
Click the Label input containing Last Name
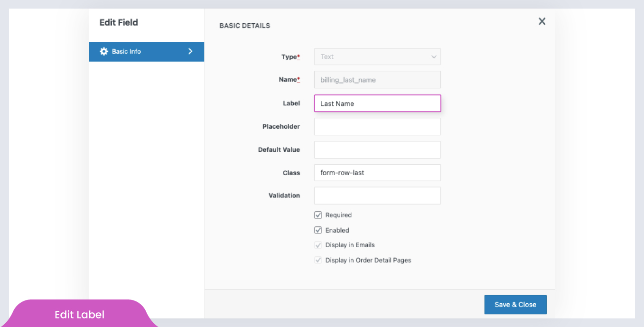[x=377, y=103]
